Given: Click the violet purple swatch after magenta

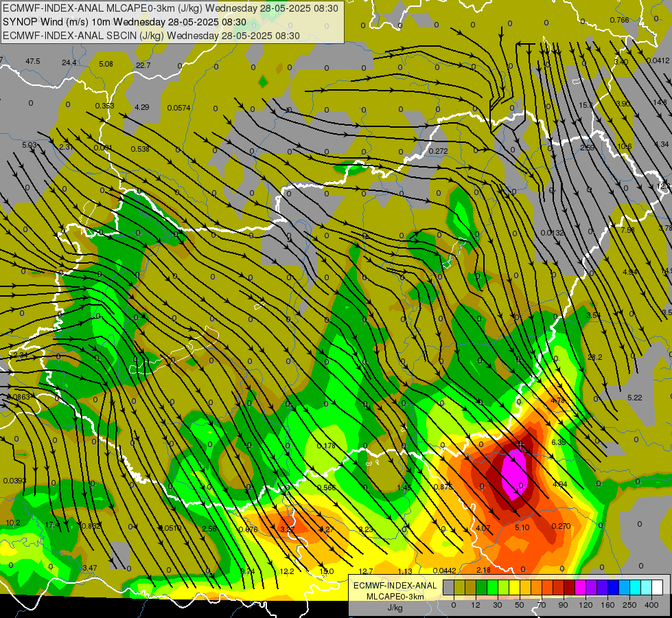Looking at the screenshot, I should point(592,587).
